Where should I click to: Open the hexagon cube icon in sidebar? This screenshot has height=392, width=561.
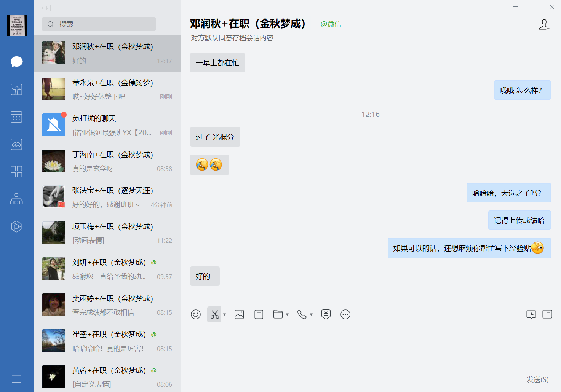[x=16, y=226]
